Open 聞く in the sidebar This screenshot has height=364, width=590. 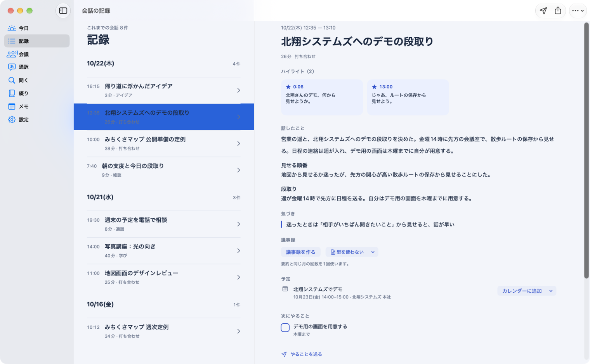click(x=37, y=80)
